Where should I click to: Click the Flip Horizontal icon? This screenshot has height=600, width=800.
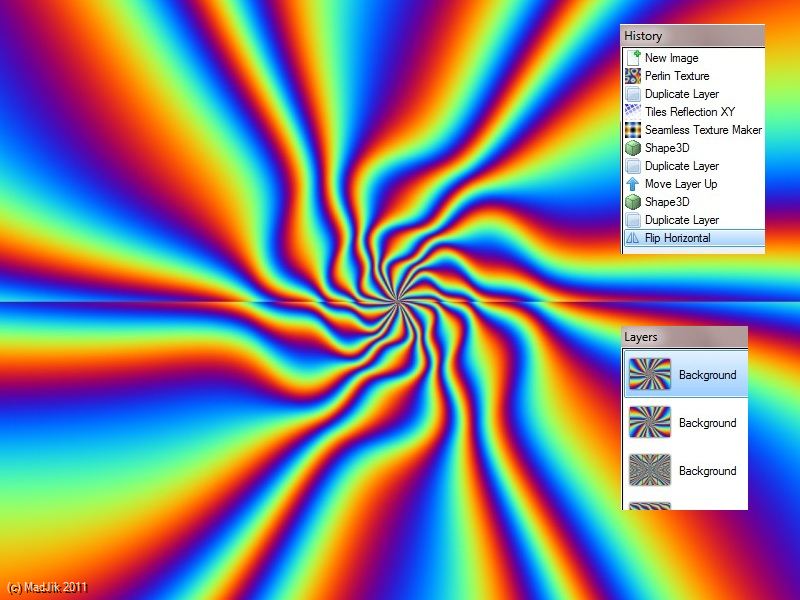(x=633, y=238)
